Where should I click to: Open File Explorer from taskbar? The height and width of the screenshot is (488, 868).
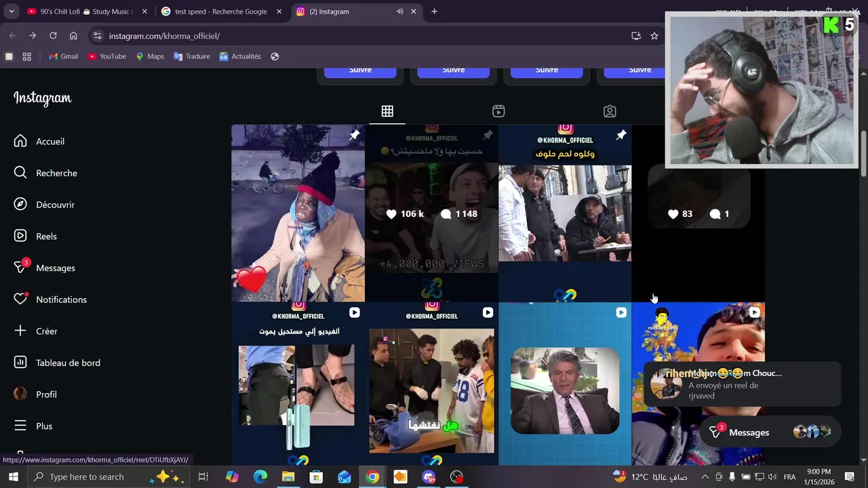[288, 476]
